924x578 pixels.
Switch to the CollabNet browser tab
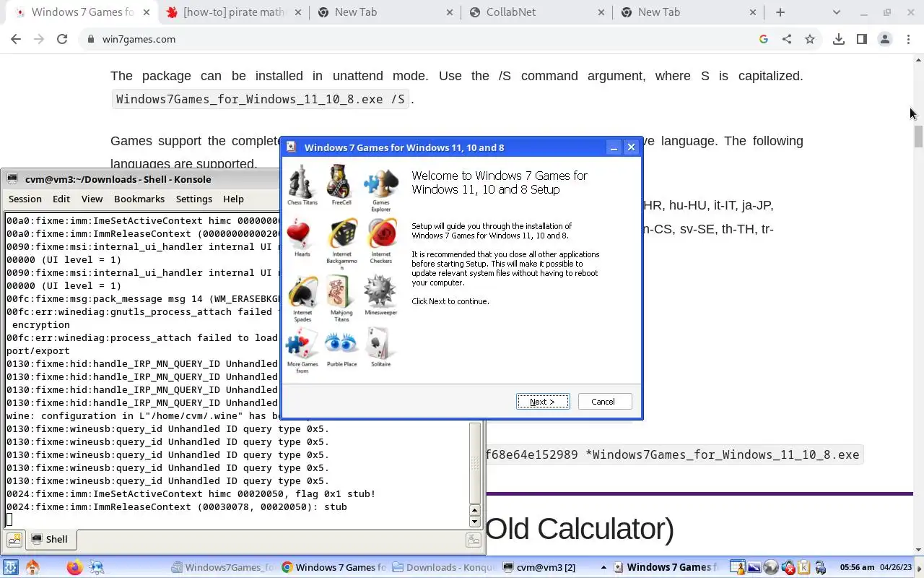click(x=536, y=12)
